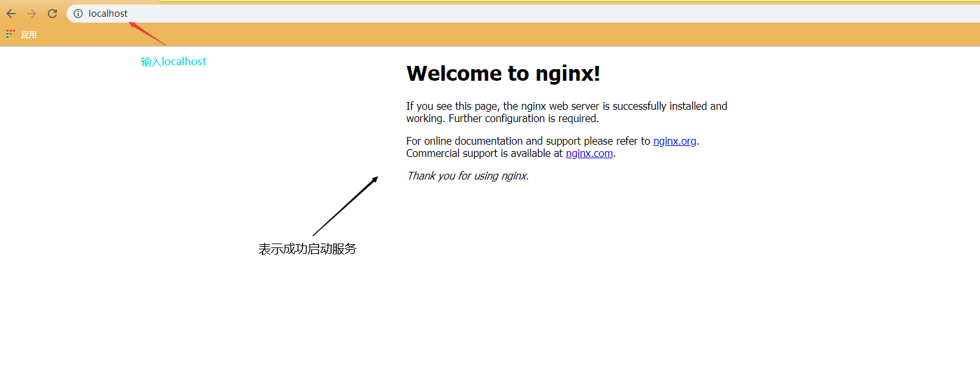Click the "Welcome to nginx!" heading
Image resolution: width=980 pixels, height=374 pixels.
(503, 74)
